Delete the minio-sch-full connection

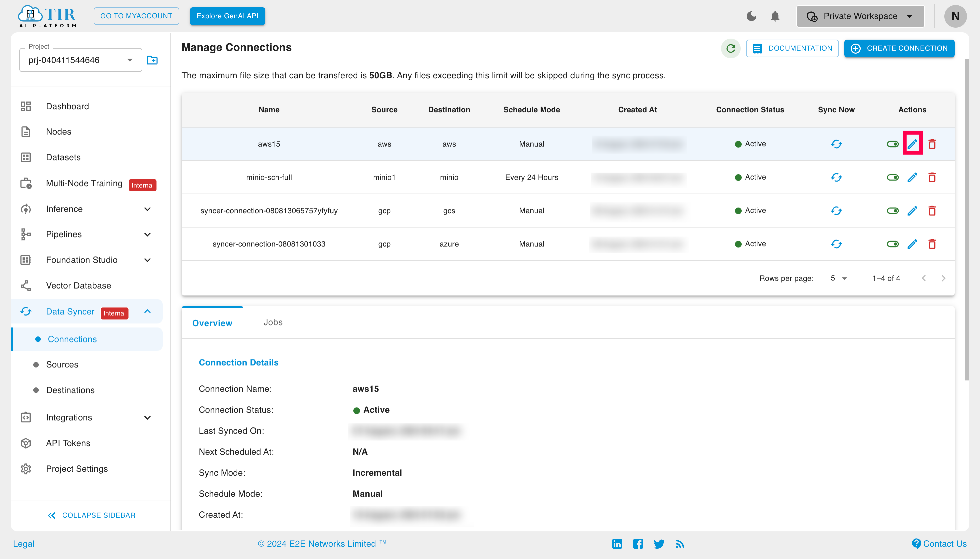(932, 177)
